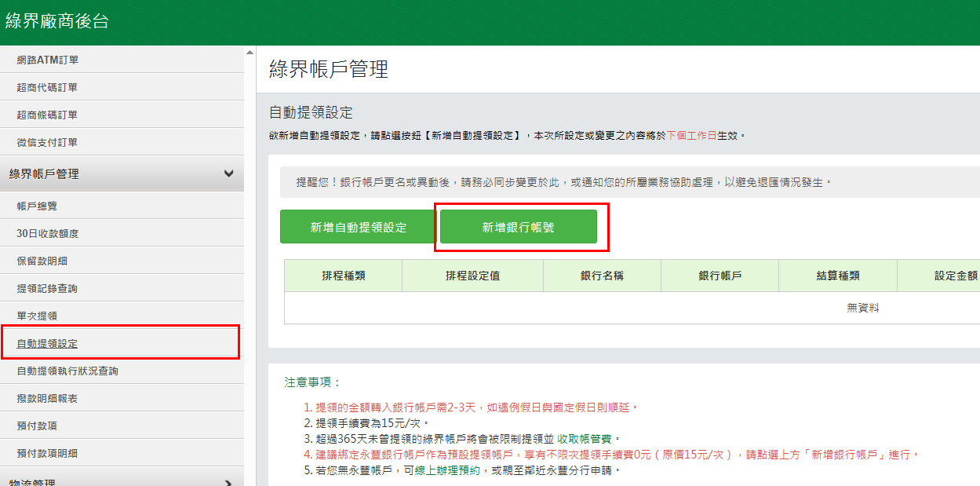Screen dimensions: 980x486
Task: Click the sidebar scrollbar up arrow
Action: click(250, 52)
